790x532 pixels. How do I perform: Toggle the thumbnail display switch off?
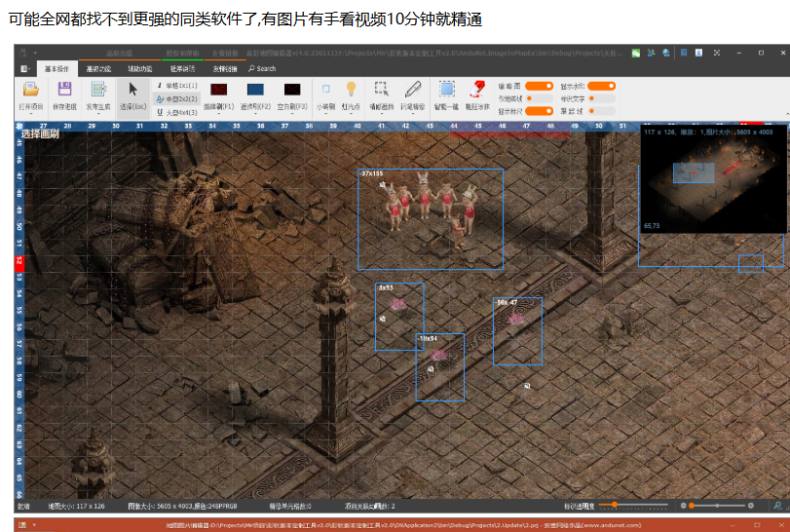tap(539, 86)
